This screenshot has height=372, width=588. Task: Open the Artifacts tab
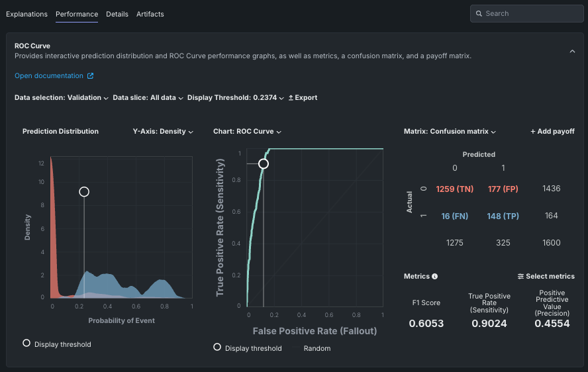tap(150, 14)
